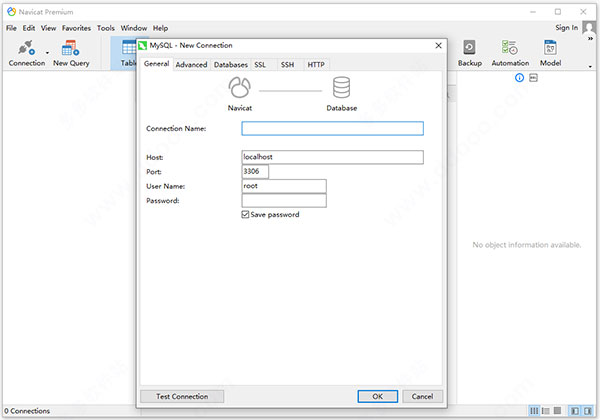Click the 0 Connections status text
Image resolution: width=600 pixels, height=420 pixels.
click(27, 411)
